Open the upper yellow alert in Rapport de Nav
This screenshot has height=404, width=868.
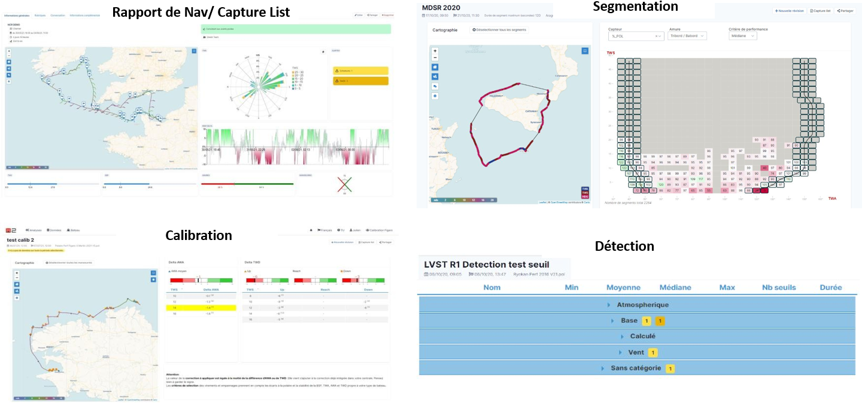click(360, 71)
